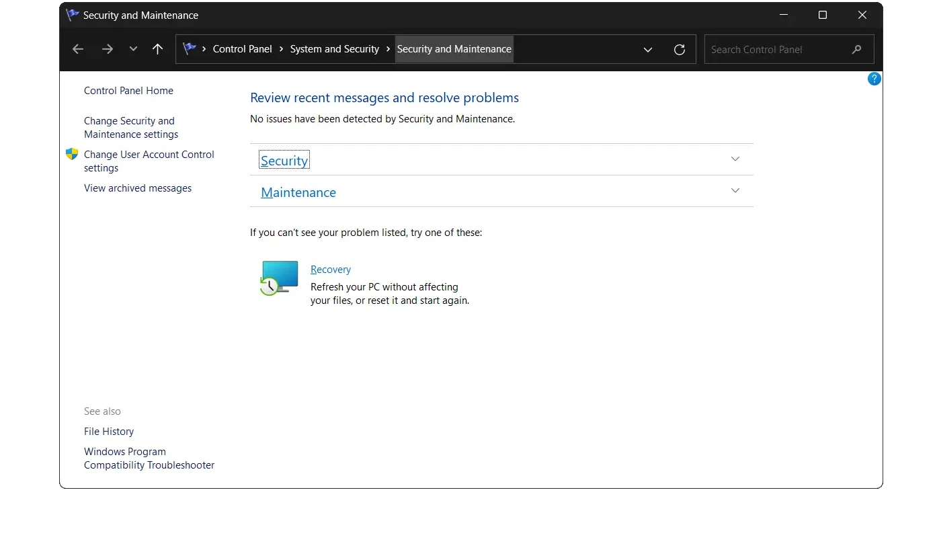Open Windows Program Compatibility Troubleshooter link

[x=149, y=458]
